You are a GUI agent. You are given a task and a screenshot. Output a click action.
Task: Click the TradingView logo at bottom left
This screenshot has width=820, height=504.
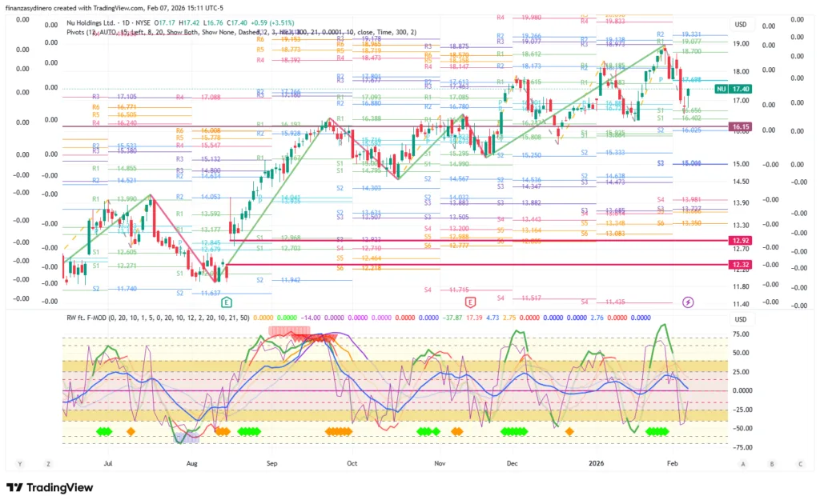(x=50, y=487)
